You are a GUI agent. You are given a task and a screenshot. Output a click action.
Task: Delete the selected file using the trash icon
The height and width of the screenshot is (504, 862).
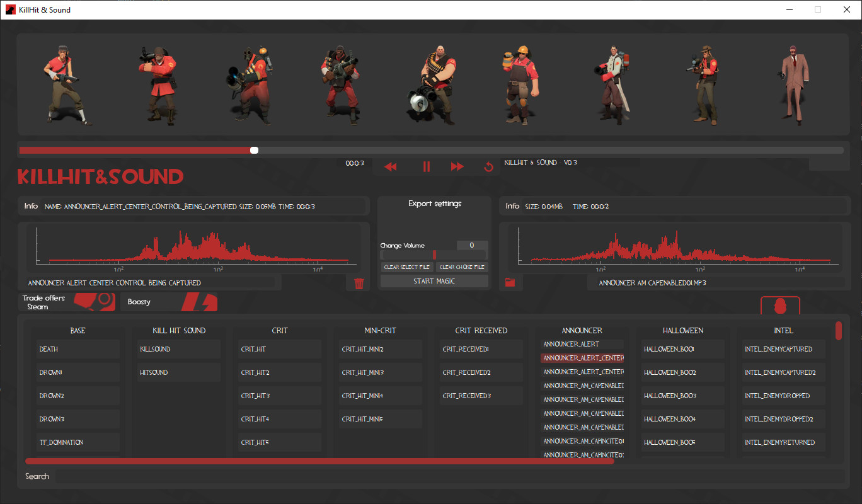pos(359,283)
